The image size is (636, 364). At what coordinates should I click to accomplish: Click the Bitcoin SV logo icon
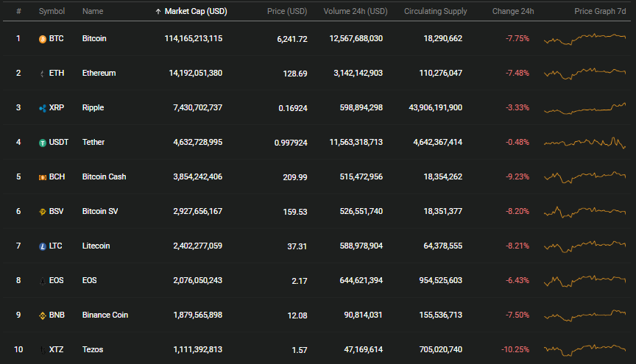(42, 212)
